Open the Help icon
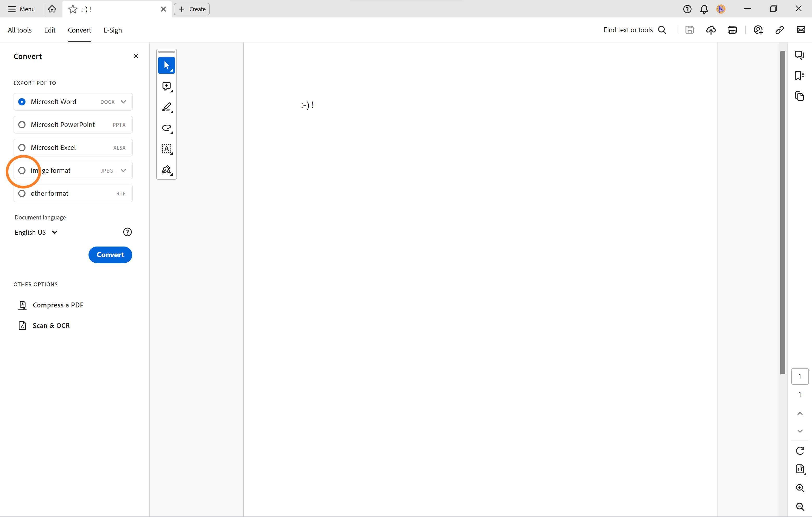The image size is (812, 517). coord(687,9)
